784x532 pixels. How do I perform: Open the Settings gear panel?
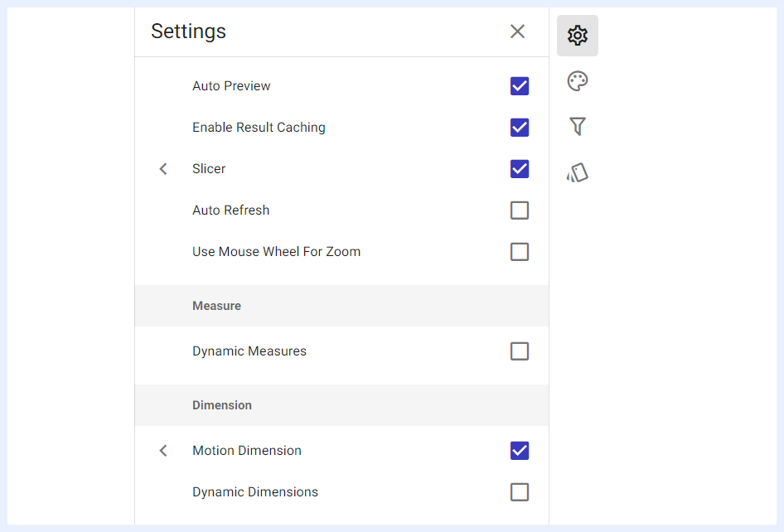pyautogui.click(x=578, y=36)
